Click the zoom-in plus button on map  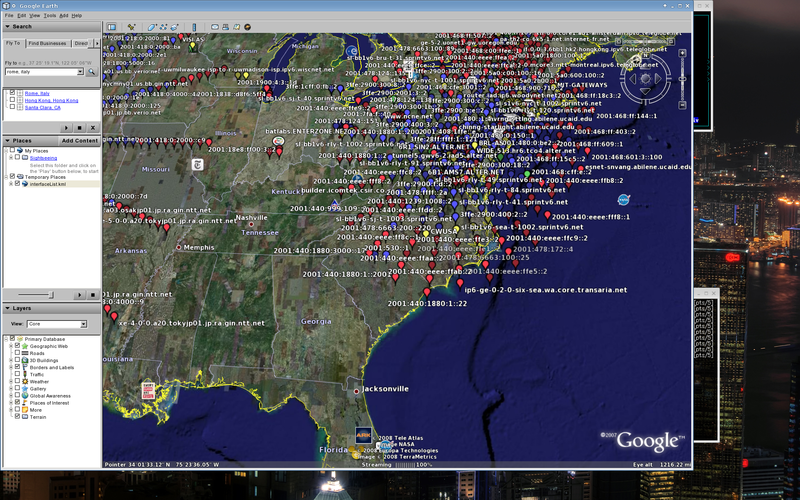(682, 53)
